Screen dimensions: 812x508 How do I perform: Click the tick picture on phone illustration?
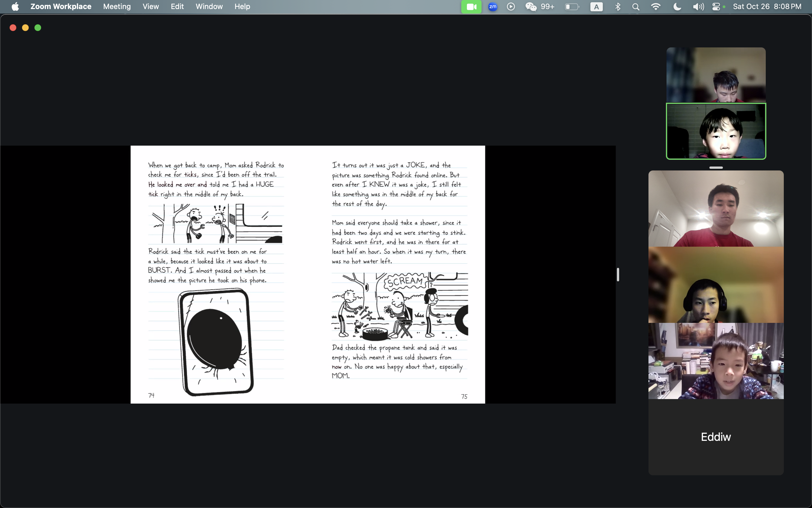coord(216,342)
